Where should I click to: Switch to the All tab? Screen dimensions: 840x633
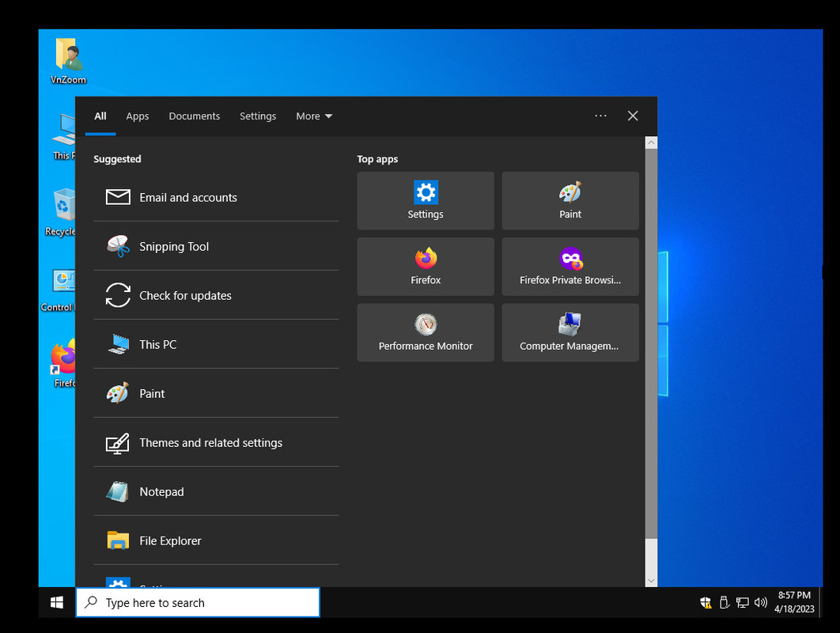100,116
